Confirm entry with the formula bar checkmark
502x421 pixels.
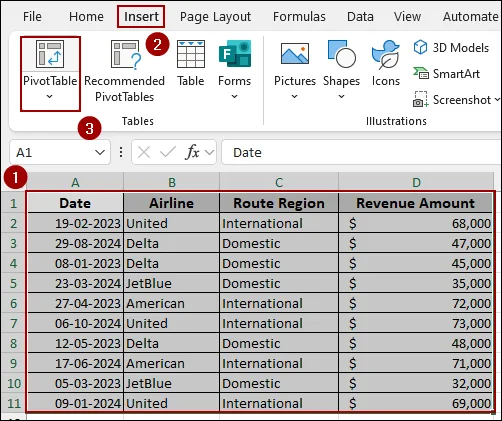pyautogui.click(x=168, y=152)
